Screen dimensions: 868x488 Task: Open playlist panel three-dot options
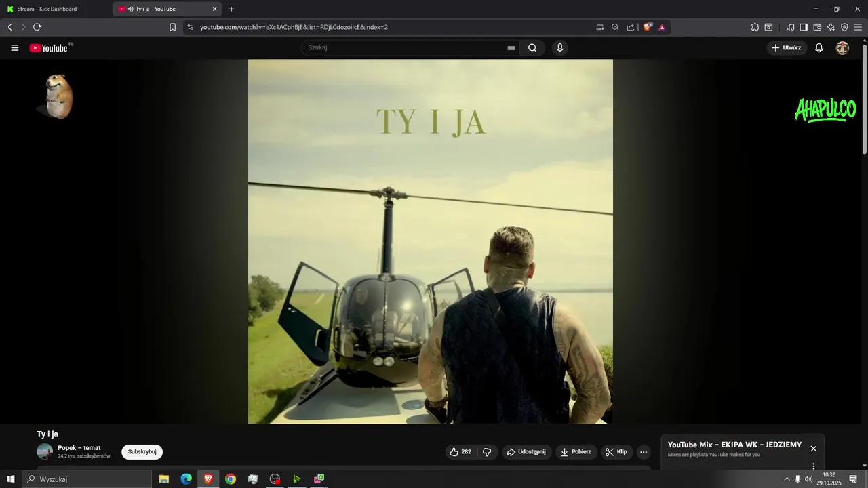click(x=814, y=466)
